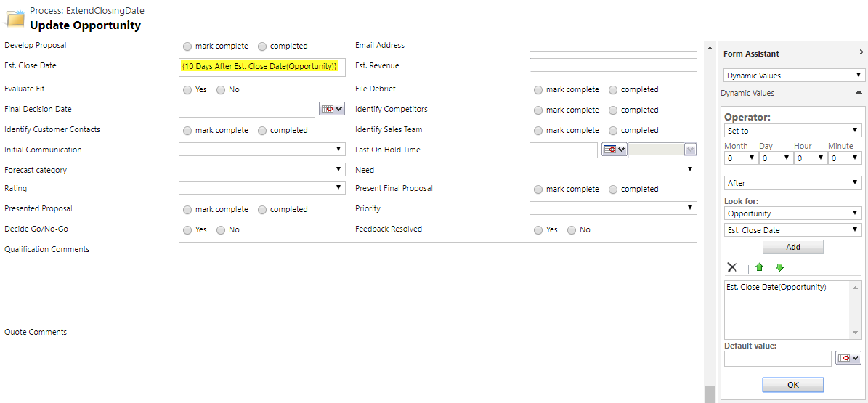Click the Est. Close Date field
868x403 pixels.
click(x=261, y=67)
